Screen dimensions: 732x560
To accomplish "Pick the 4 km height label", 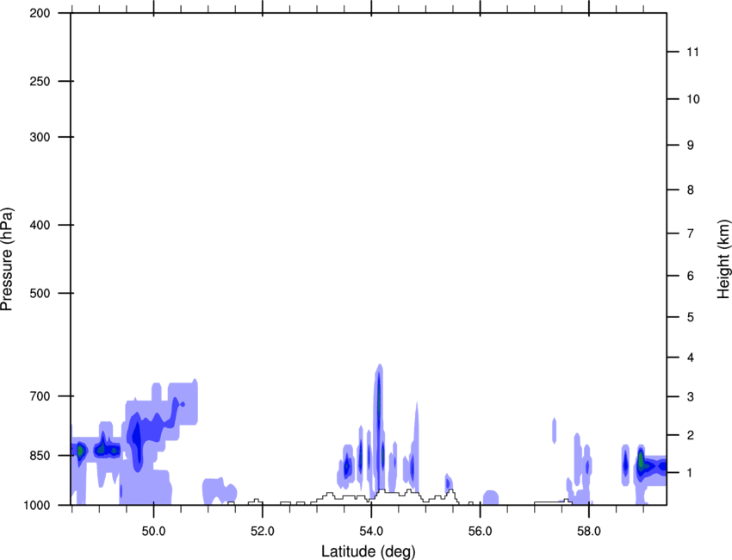I will pyautogui.click(x=691, y=358).
